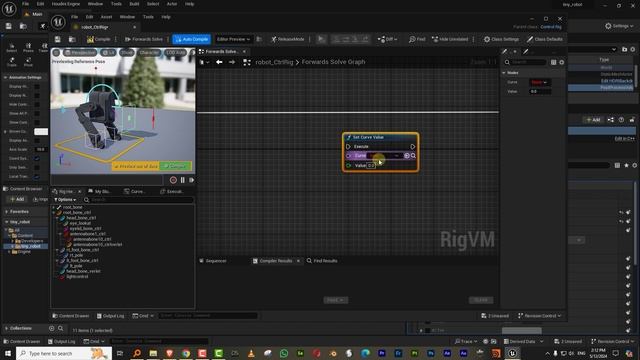Click the viewport record button
This screenshot has width=640, height=360.
pos(173,180)
